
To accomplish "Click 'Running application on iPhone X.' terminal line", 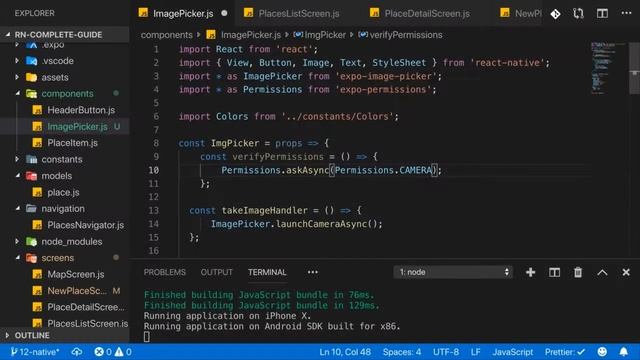I will [x=227, y=316].
